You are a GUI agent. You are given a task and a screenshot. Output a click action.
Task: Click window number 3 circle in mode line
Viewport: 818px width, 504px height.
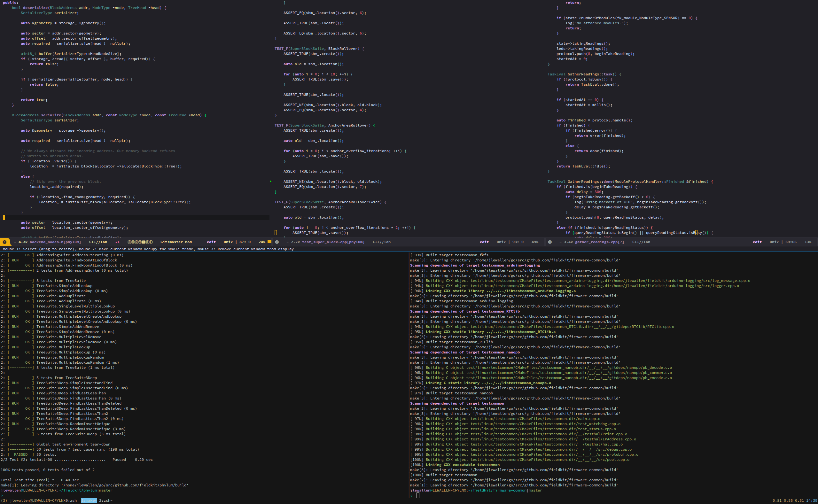pyautogui.click(x=550, y=242)
